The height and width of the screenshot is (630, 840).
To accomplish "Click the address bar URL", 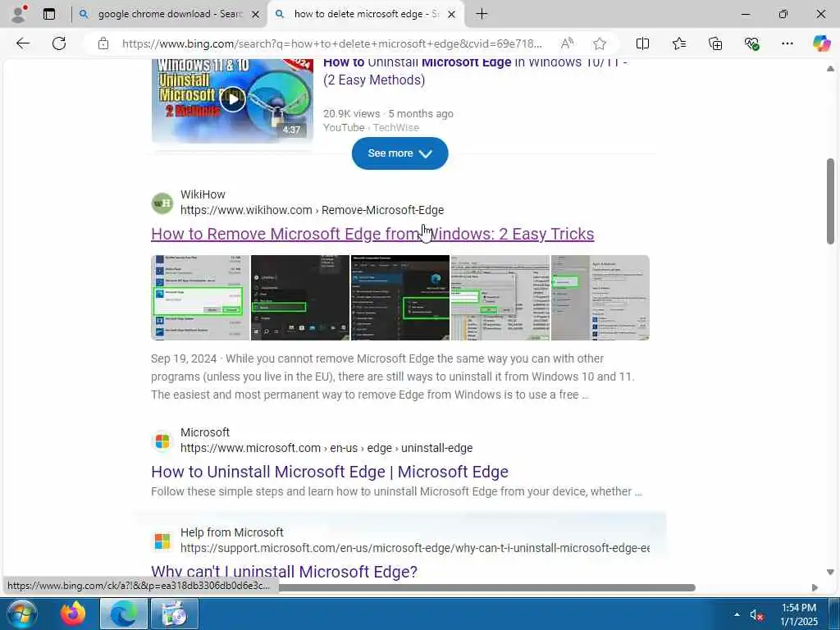I will [331, 43].
